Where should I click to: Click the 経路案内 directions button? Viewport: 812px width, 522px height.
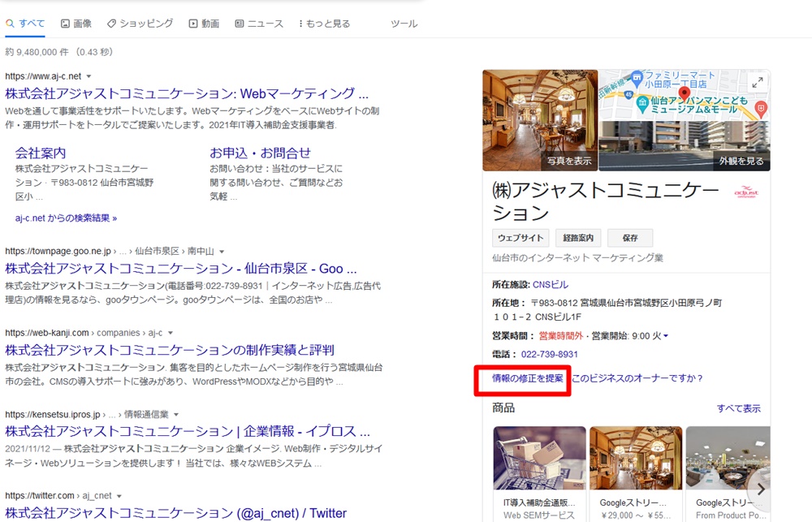[578, 238]
